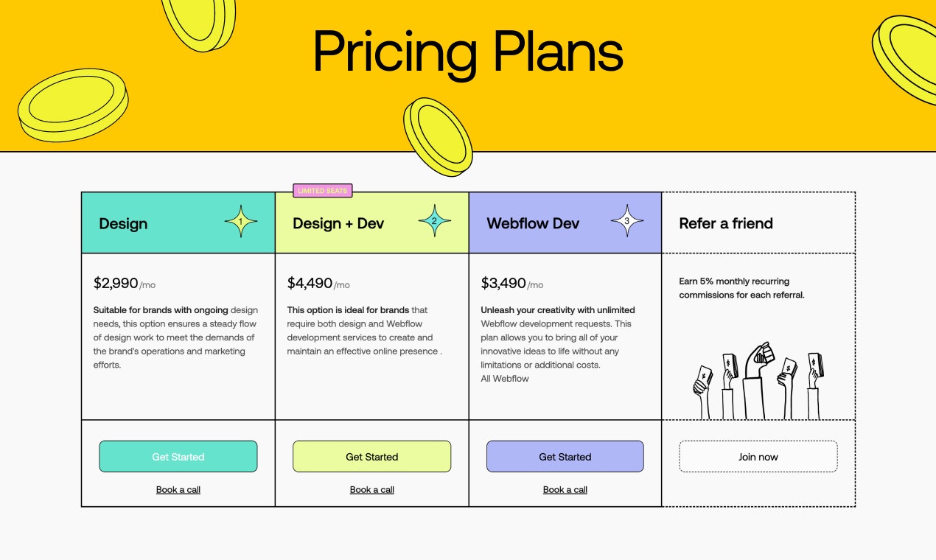
Task: Open Book a call under Webflow Dev
Action: [x=565, y=490]
